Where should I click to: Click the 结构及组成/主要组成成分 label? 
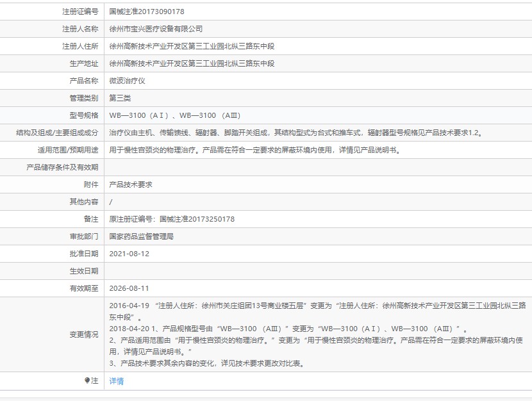point(57,133)
